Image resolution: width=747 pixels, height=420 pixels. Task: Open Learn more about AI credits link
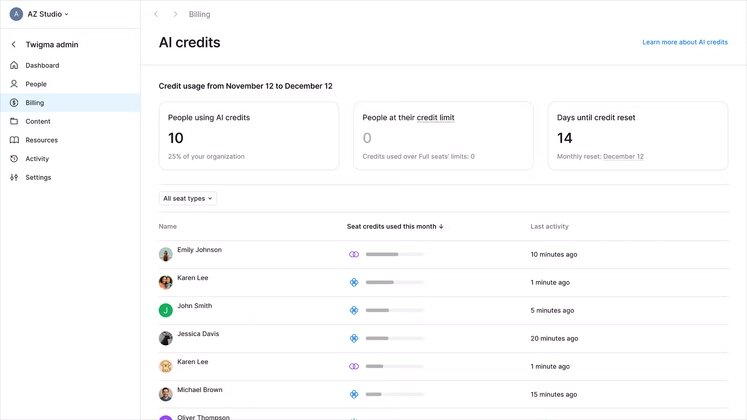coord(685,42)
